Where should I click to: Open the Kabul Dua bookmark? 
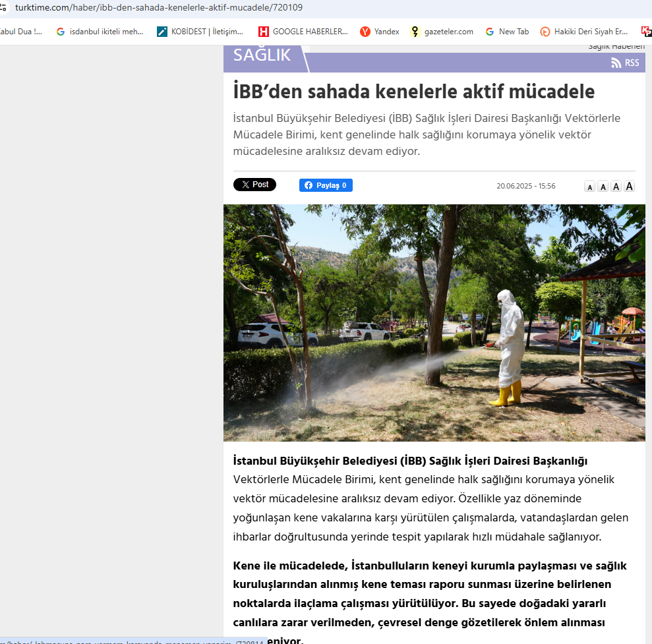point(20,32)
